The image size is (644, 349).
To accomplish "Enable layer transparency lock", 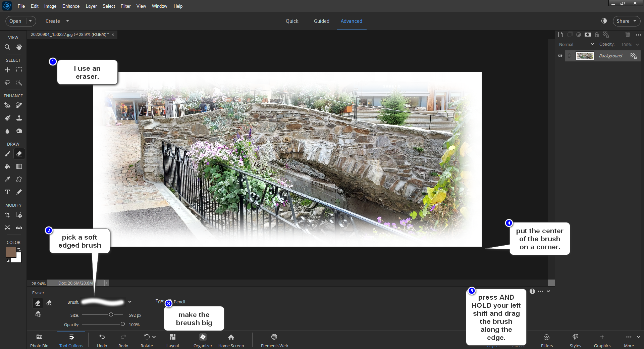I will coord(605,34).
